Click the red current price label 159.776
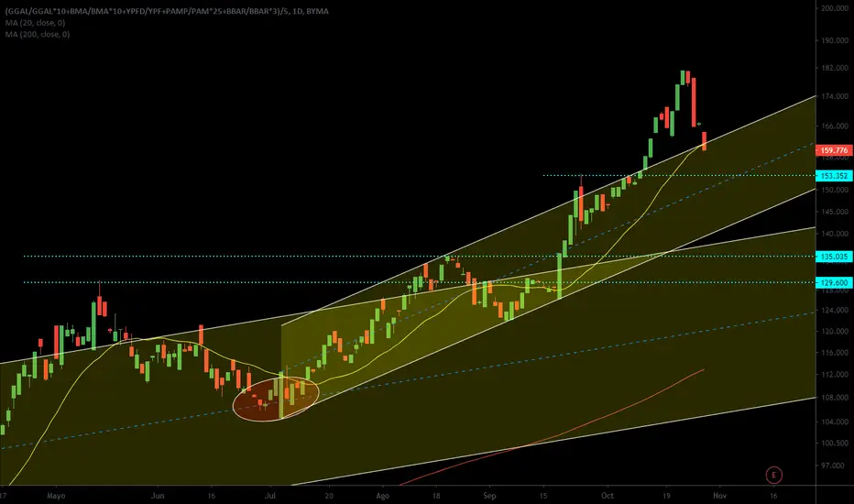The image size is (854, 504). (834, 150)
